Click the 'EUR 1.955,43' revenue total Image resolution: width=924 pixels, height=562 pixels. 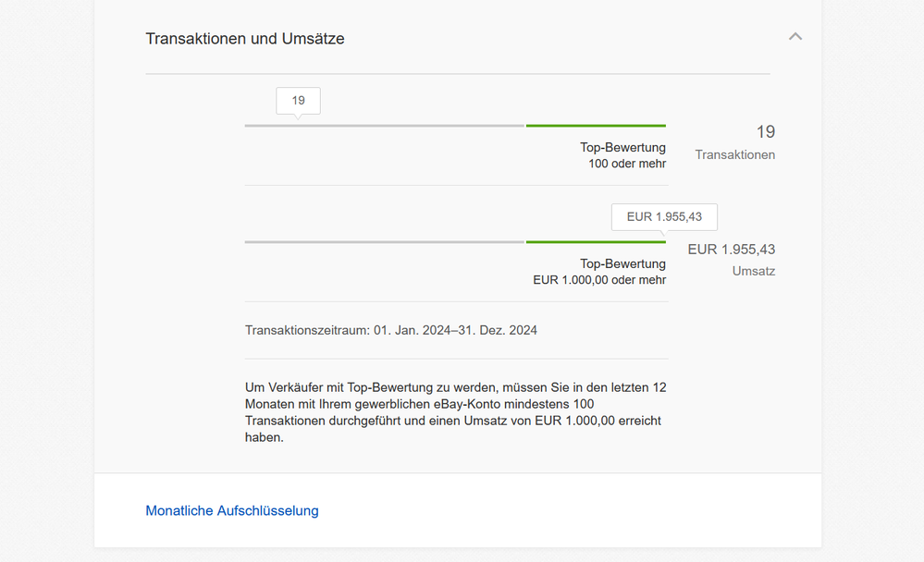(731, 249)
